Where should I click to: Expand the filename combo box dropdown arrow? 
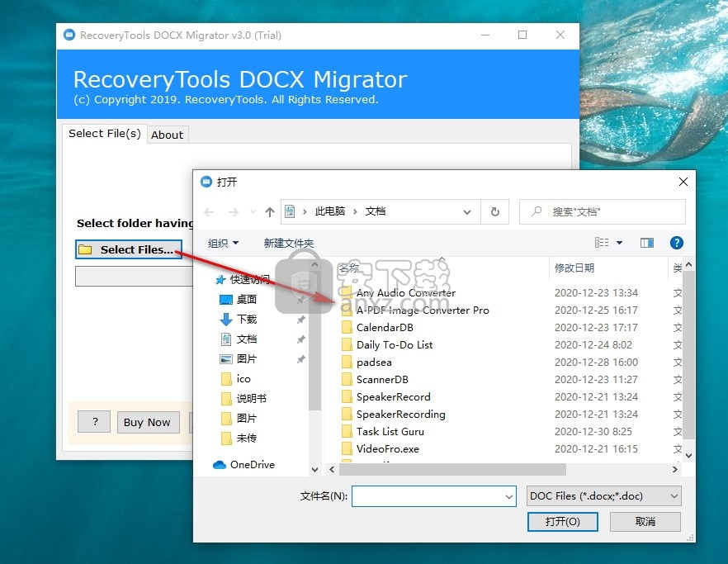(x=509, y=496)
